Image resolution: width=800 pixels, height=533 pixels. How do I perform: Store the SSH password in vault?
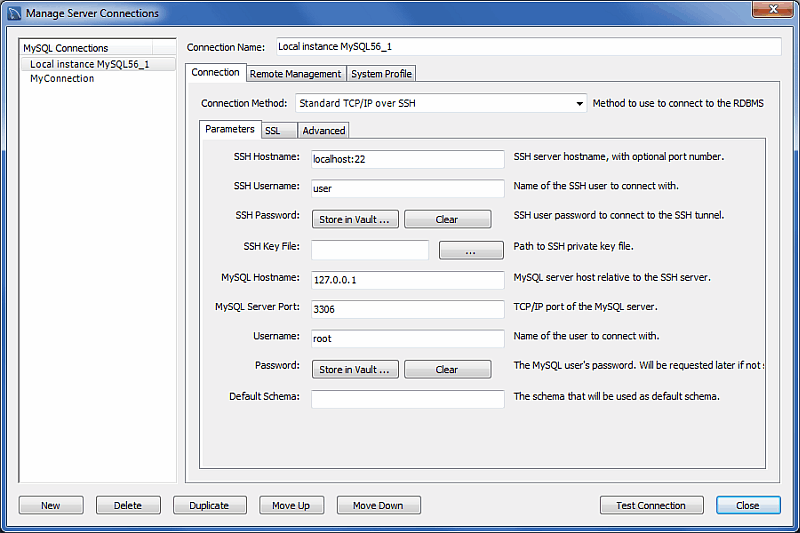coord(355,219)
